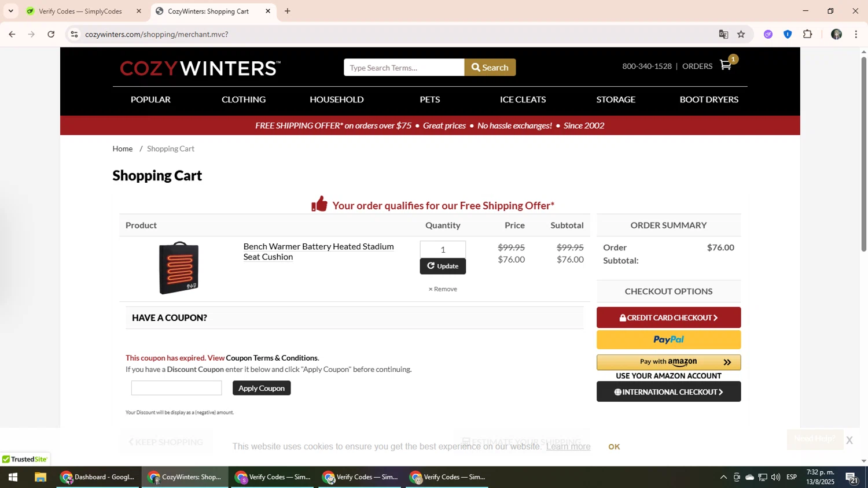
Task: Open the Chrome three-dot menu
Action: [856, 34]
